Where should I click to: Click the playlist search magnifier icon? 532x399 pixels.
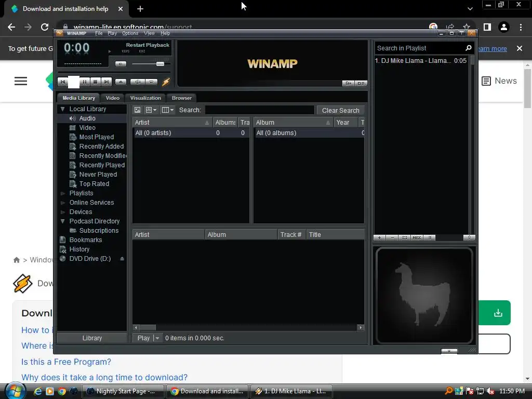pos(469,48)
